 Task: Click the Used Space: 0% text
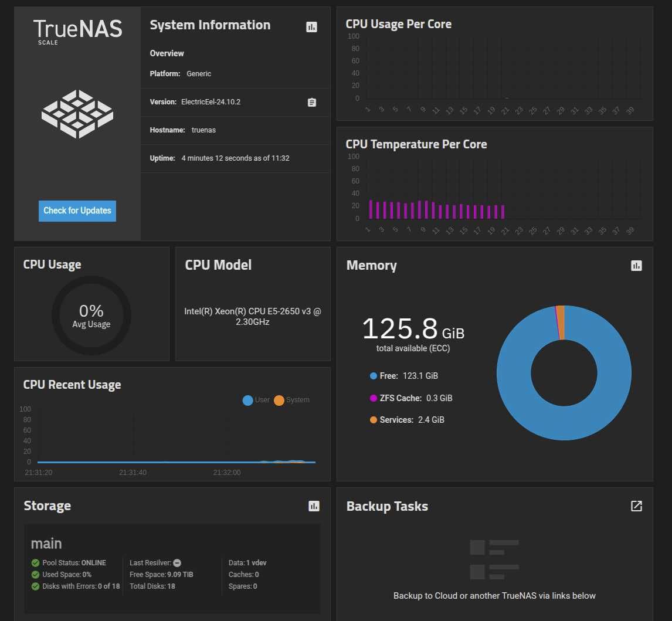67,574
